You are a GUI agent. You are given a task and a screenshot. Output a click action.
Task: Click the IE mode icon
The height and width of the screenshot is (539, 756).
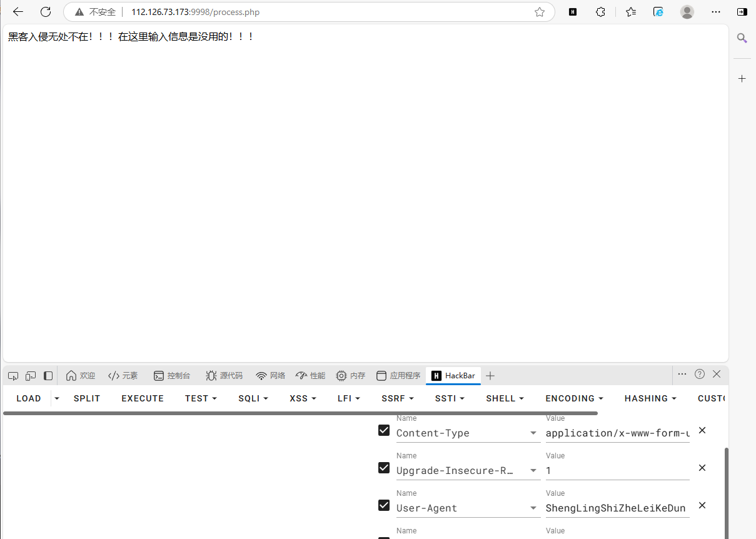tap(658, 12)
